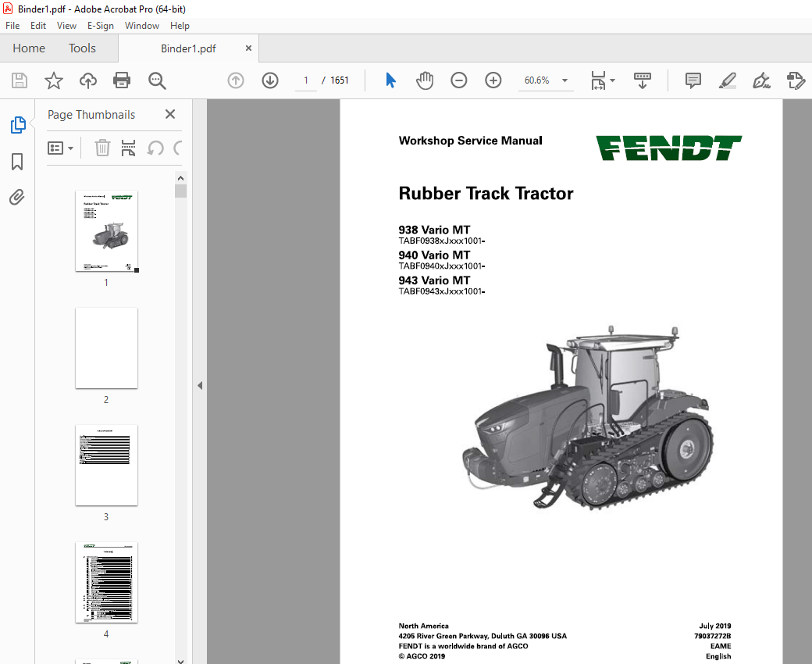Activate the Hand pan tool
Image resolution: width=812 pixels, height=664 pixels.
(425, 80)
